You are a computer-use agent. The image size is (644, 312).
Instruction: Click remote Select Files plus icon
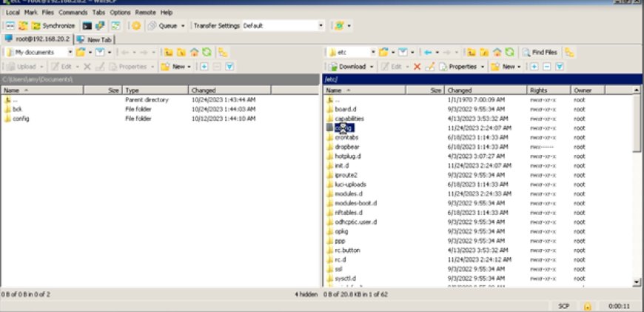pyautogui.click(x=534, y=67)
